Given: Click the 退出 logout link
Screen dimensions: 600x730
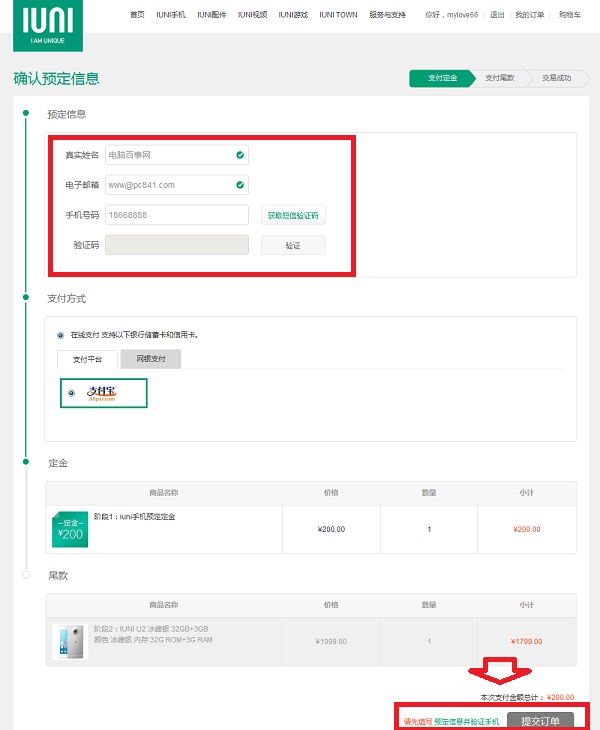Looking at the screenshot, I should click(x=497, y=15).
